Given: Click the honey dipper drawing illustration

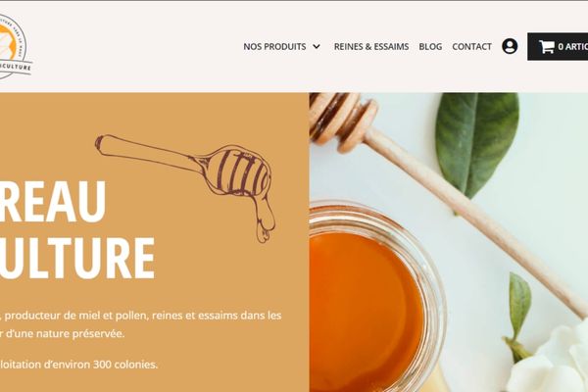Looking at the screenshot, I should (x=186, y=187).
